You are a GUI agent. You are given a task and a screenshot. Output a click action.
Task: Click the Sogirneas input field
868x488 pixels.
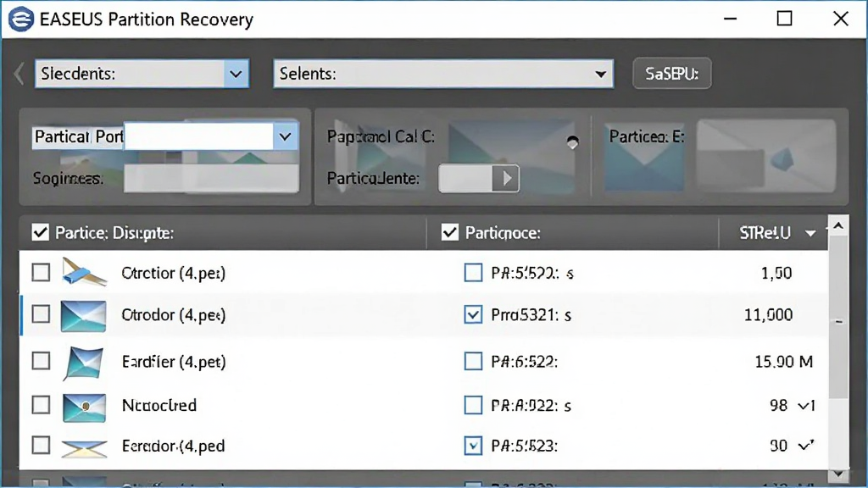click(x=211, y=179)
